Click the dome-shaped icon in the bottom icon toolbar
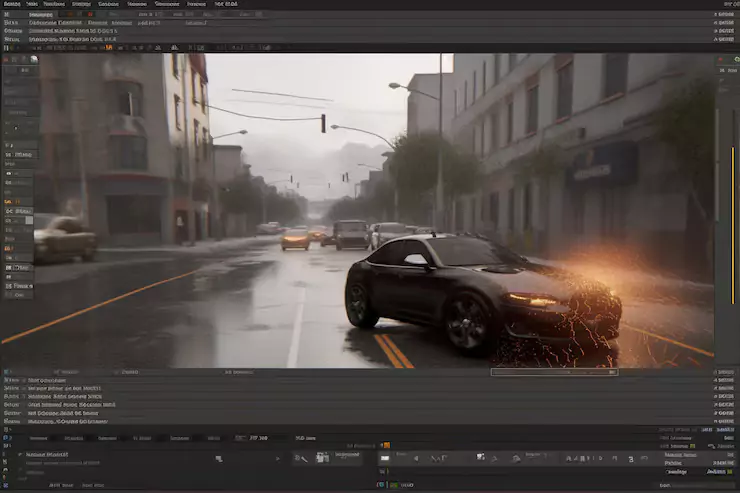Viewport: 740px width, 493px height. tap(516, 458)
